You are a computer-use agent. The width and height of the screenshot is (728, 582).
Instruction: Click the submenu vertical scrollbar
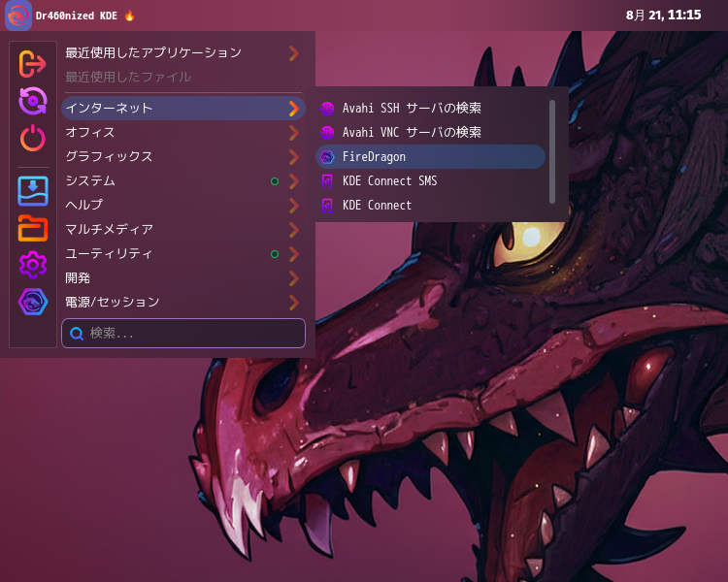pos(552,151)
